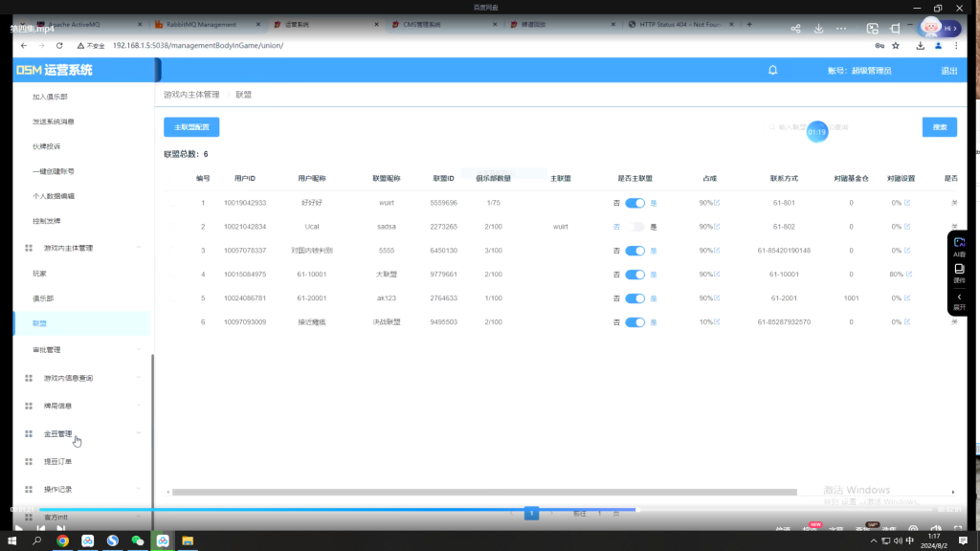
Task: Collapse the 游戏内主体管理 sidebar group
Action: (x=140, y=248)
